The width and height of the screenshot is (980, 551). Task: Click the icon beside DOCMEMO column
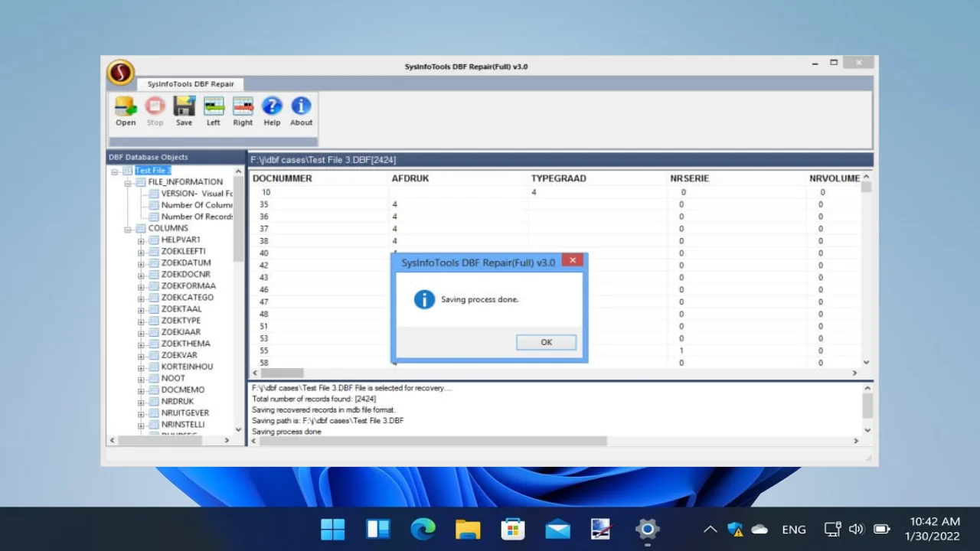click(x=154, y=390)
